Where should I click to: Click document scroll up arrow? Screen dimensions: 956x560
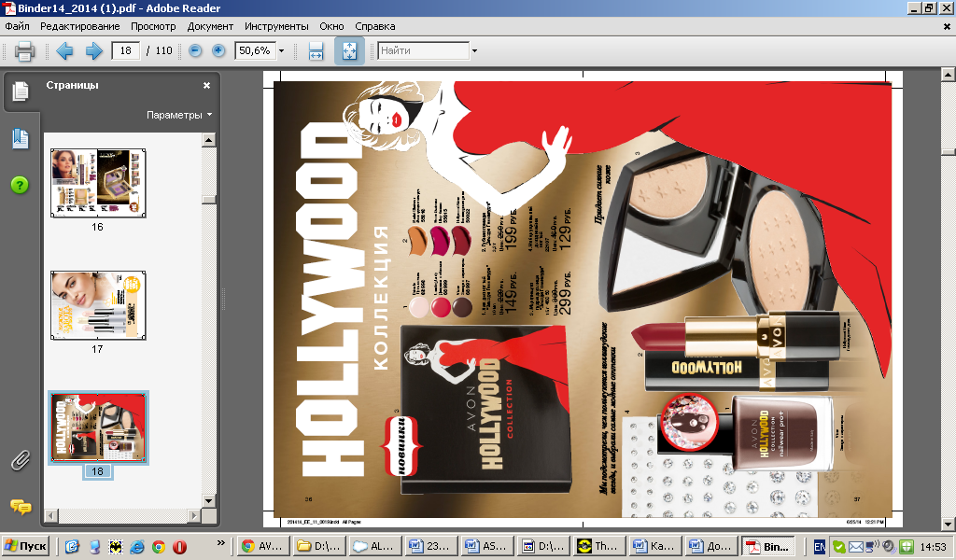point(949,75)
